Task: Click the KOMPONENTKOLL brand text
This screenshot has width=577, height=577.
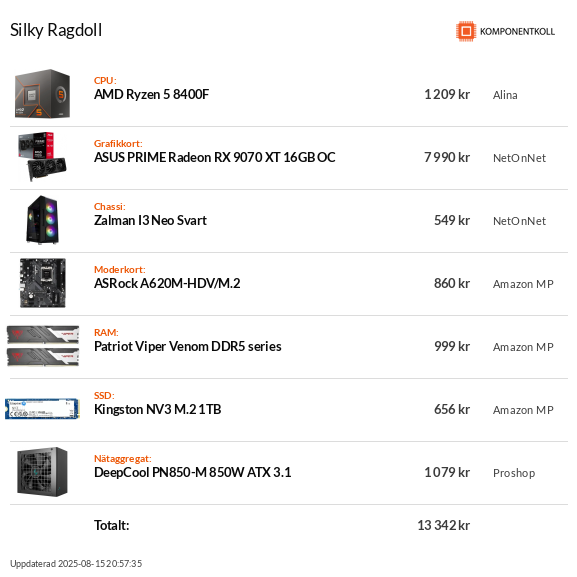Action: pyautogui.click(x=517, y=32)
